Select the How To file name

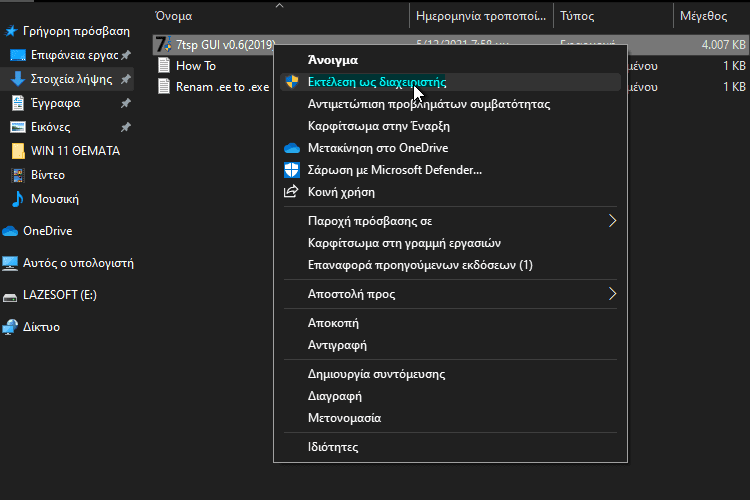[x=196, y=66]
